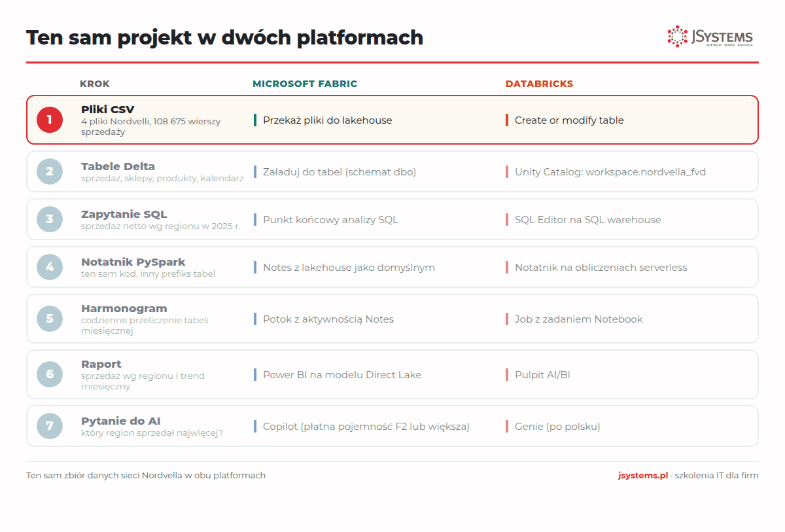785x532 pixels.
Task: Select step 5 circle badge
Action: tap(50, 319)
